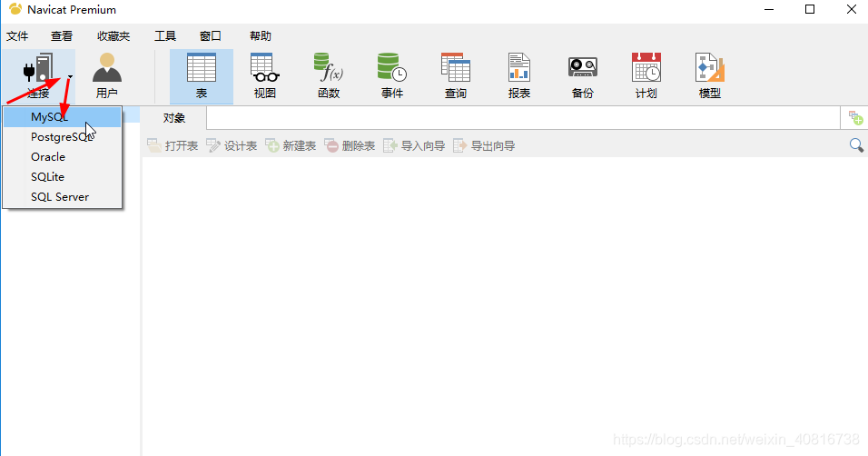The image size is (868, 456).
Task: Click Export Wizard (导出向导) button
Action: (484, 145)
